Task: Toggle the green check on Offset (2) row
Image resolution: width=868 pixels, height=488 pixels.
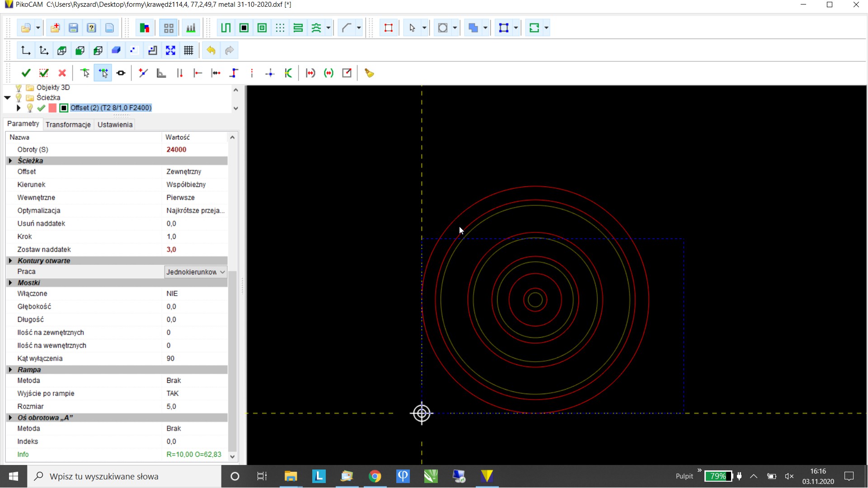Action: 41,108
